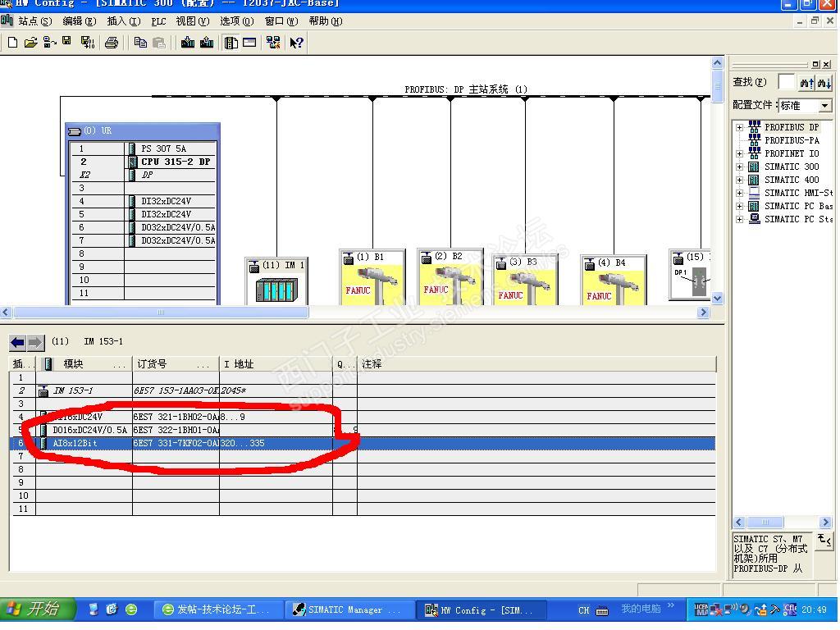The width and height of the screenshot is (840, 630).
Task: Click the I 地址 column header
Action: click(276, 364)
